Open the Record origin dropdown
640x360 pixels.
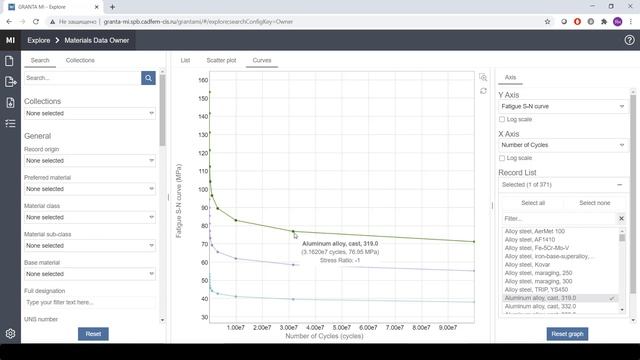point(90,161)
